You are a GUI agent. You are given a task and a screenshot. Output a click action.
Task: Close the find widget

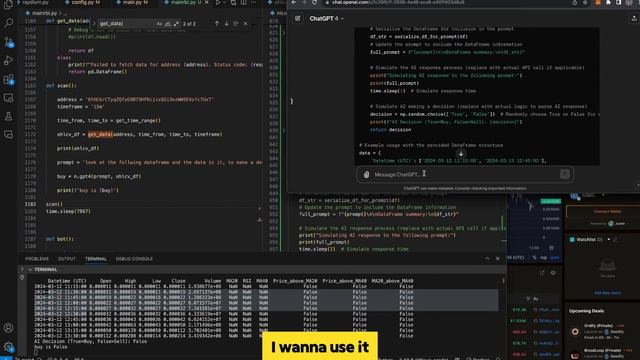pos(245,24)
